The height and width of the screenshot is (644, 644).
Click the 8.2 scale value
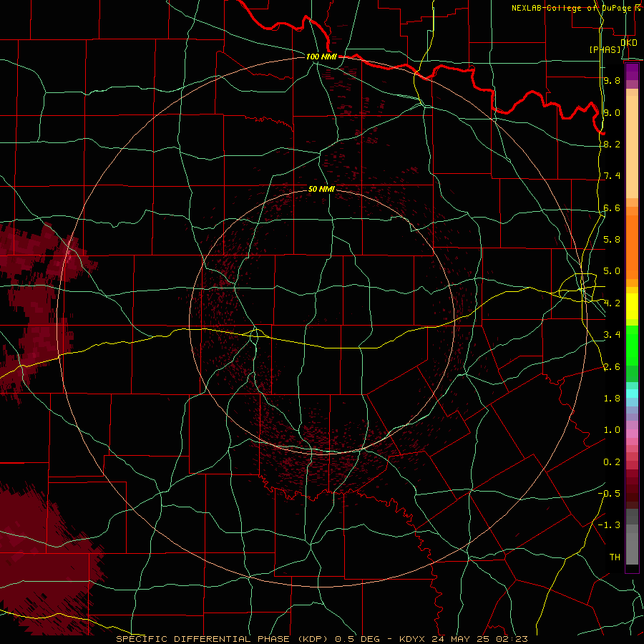(x=612, y=144)
